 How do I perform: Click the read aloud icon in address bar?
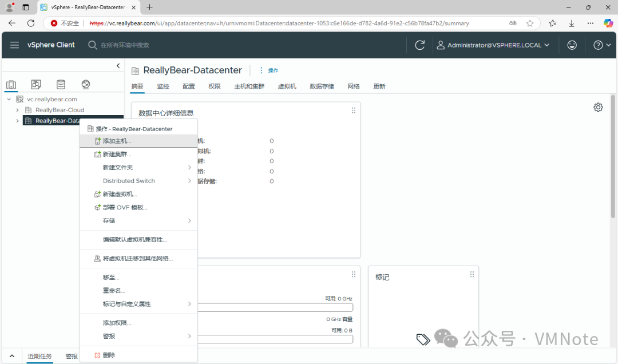[513, 23]
